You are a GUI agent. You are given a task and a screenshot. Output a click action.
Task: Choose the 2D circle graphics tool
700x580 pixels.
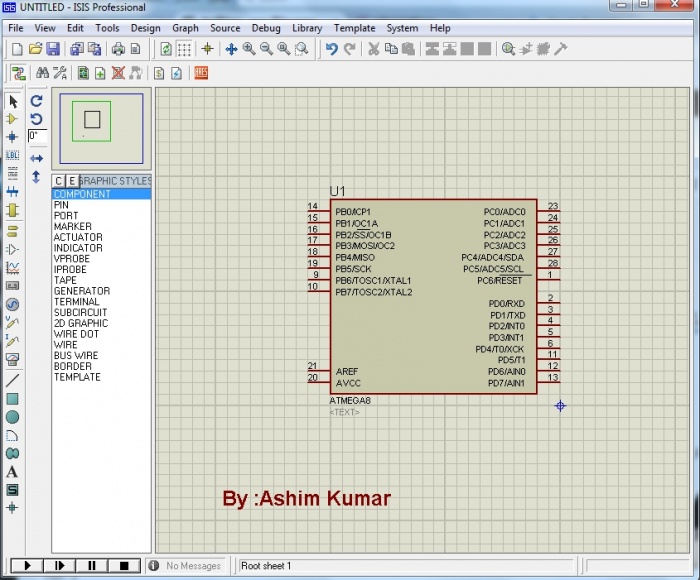13,417
